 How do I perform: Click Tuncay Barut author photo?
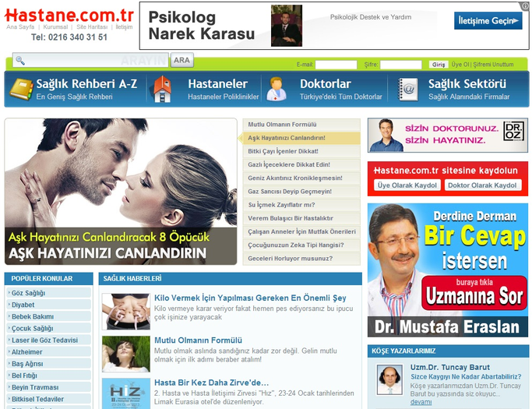389,379
